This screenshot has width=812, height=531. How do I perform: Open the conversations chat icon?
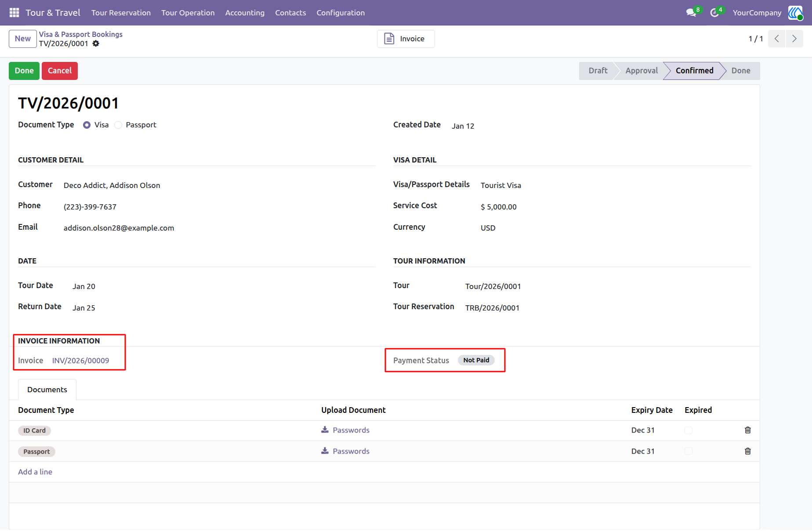tap(692, 13)
